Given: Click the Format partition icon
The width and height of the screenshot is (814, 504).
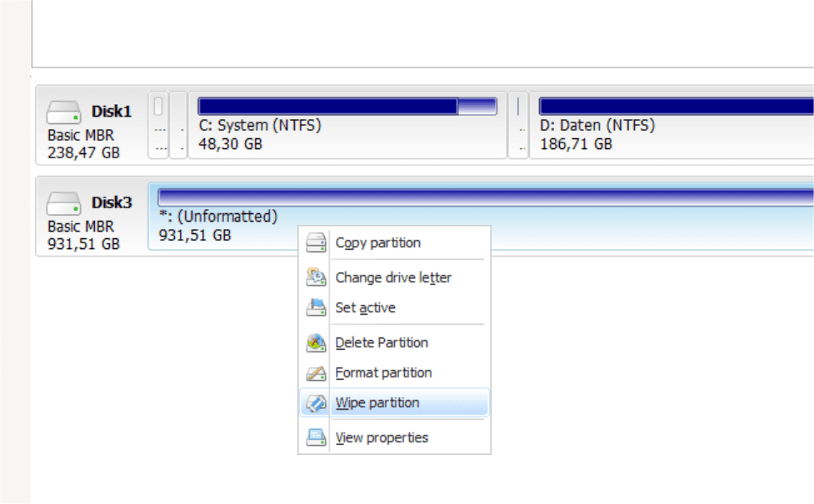Looking at the screenshot, I should (316, 373).
